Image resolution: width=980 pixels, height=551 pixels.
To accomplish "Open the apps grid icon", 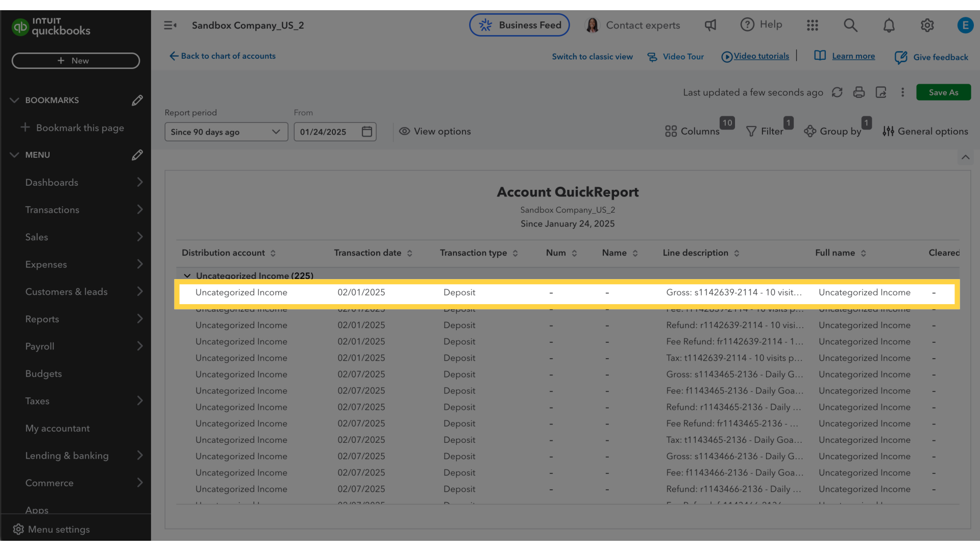I will [x=813, y=25].
